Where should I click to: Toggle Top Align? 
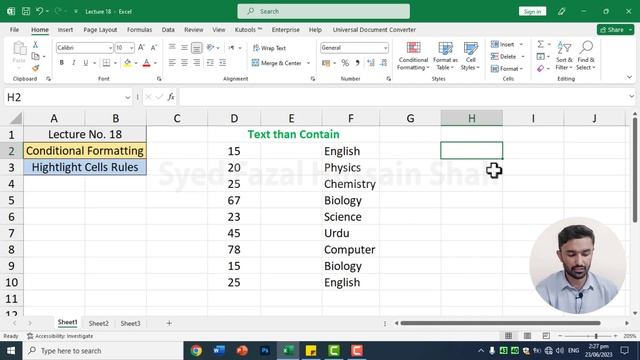tap(172, 48)
